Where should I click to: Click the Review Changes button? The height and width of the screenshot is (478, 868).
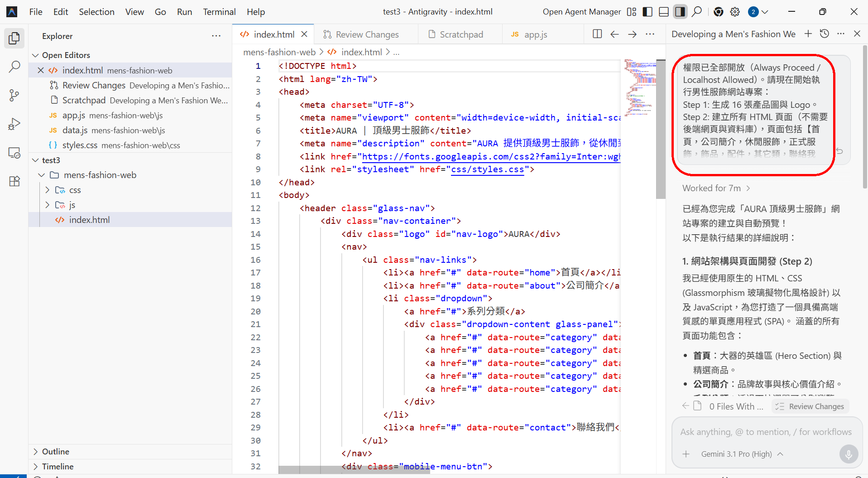click(810, 406)
